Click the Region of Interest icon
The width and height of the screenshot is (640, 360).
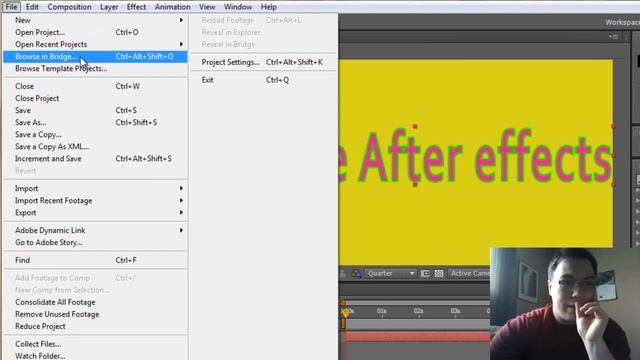click(425, 273)
